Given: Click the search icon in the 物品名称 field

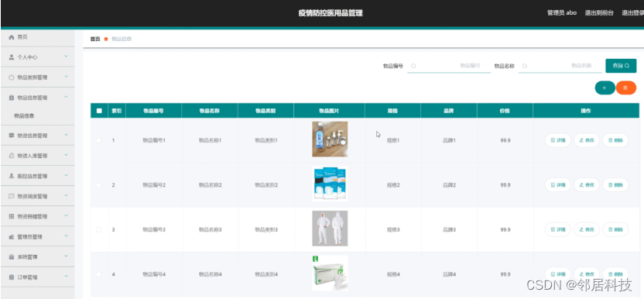Looking at the screenshot, I should 525,66.
